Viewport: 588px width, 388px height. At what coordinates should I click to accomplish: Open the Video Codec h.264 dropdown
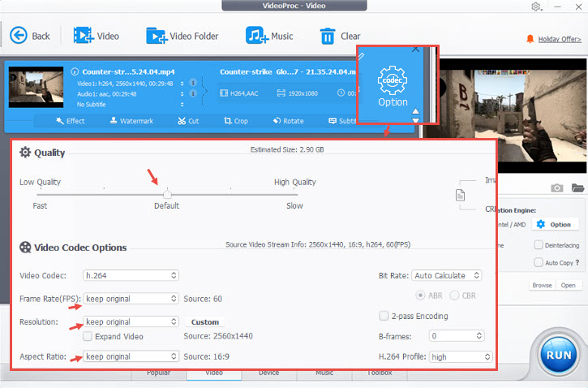[131, 275]
